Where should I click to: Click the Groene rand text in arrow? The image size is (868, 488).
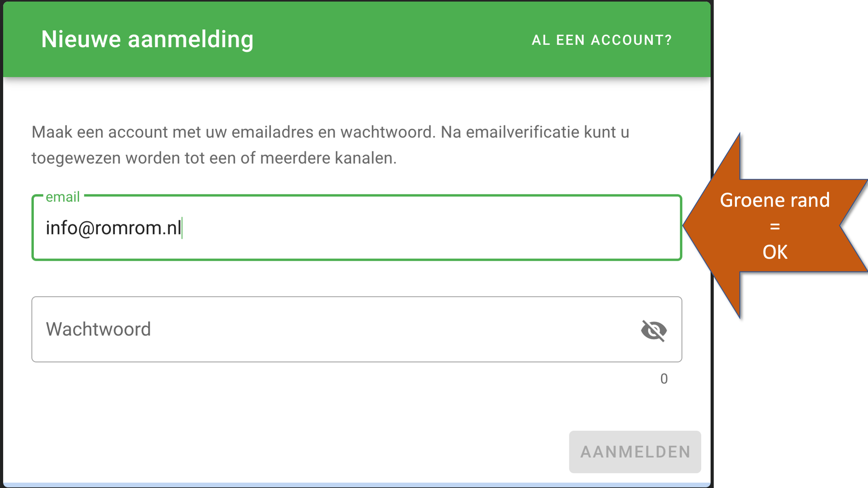tap(775, 200)
